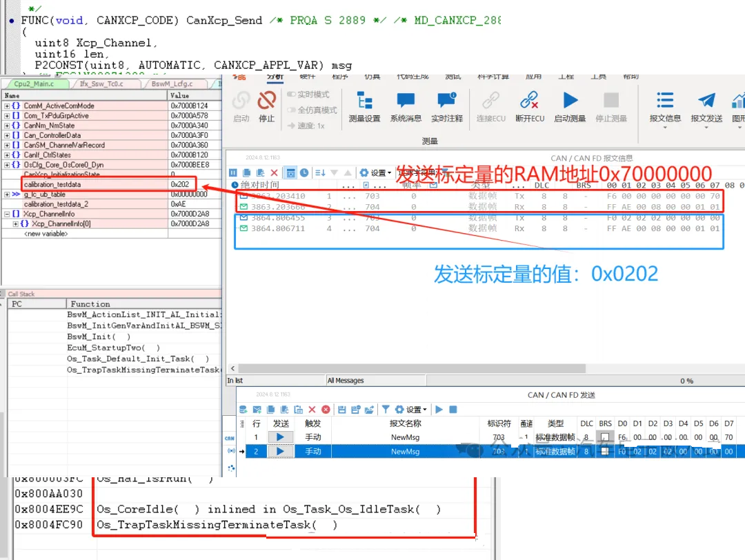Viewport: 745px width, 560px height.
Task: Select the calibration_testdata_2 variable row
Action: pyautogui.click(x=112, y=204)
